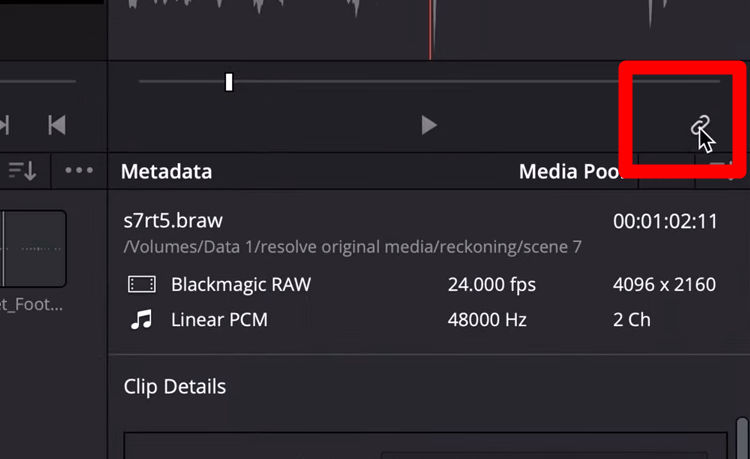The width and height of the screenshot is (750, 459).
Task: Click the 00:01:02:11 duration timecode
Action: [x=665, y=222]
